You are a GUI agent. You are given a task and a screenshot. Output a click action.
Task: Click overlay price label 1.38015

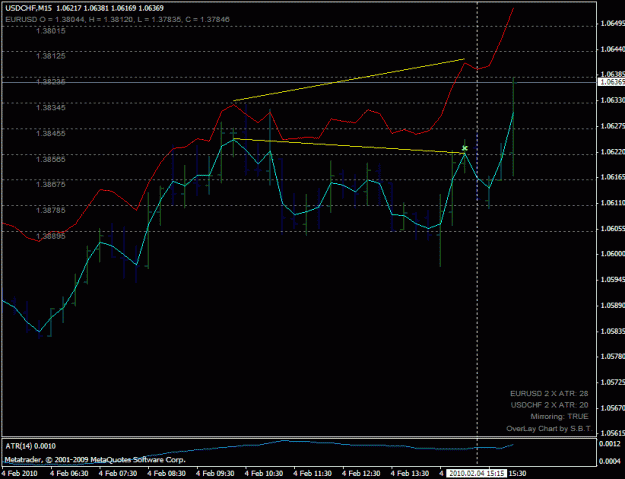click(x=51, y=31)
